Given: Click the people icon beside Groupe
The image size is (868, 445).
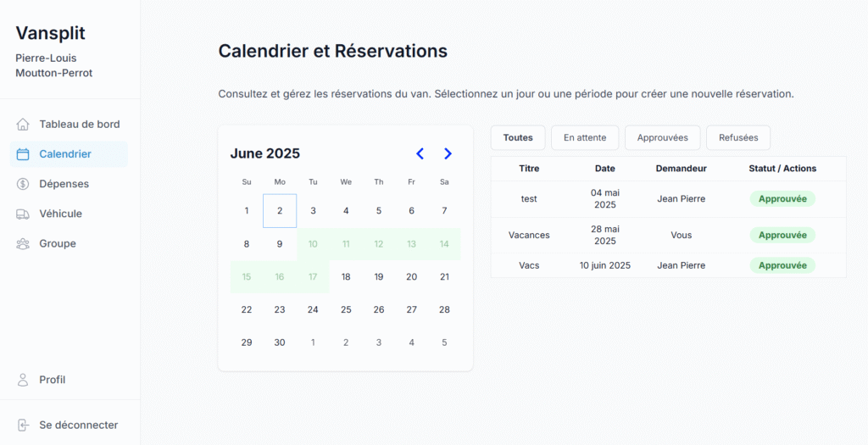Looking at the screenshot, I should click(x=23, y=244).
